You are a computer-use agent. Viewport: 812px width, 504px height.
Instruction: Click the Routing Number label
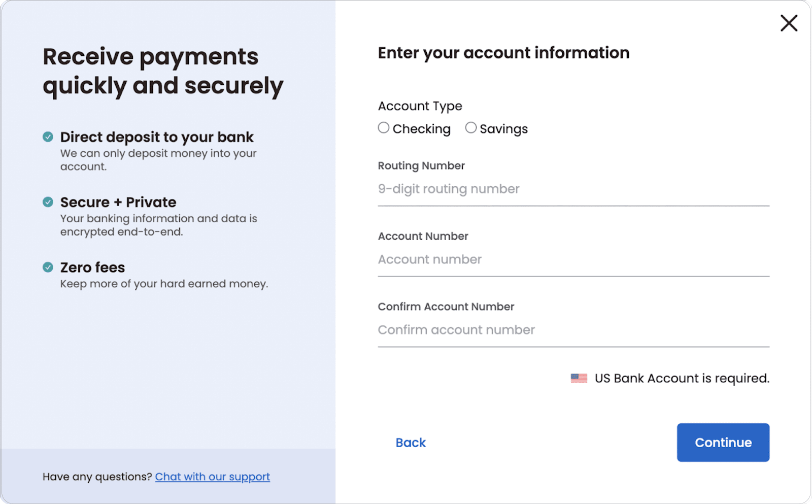tap(421, 166)
